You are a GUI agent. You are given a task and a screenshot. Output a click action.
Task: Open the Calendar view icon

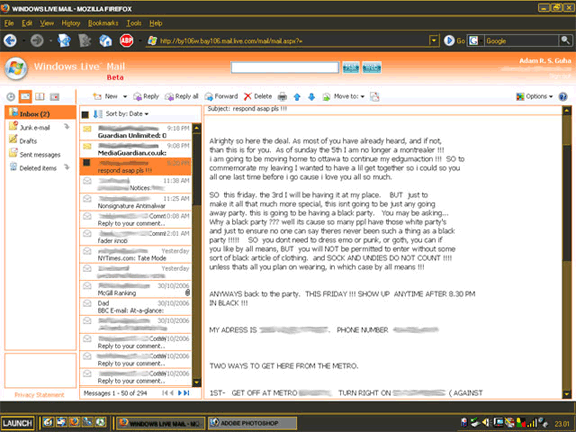pos(55,97)
